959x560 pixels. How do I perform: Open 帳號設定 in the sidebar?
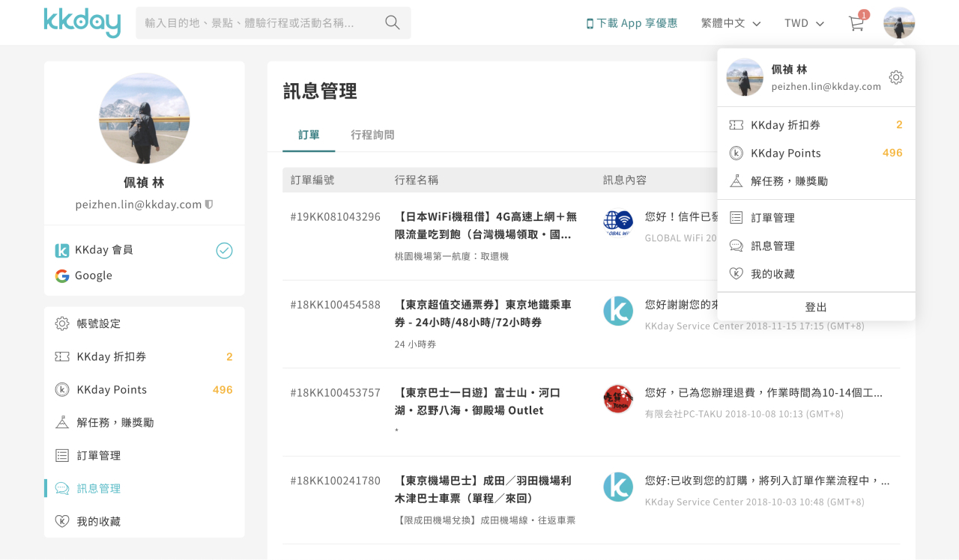coord(144,323)
